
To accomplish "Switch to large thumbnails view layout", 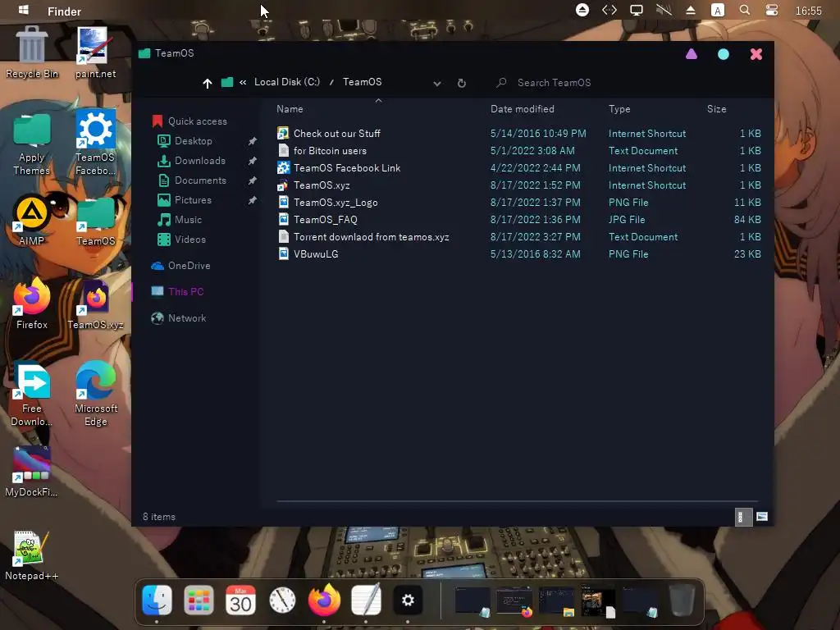I will pos(762,517).
